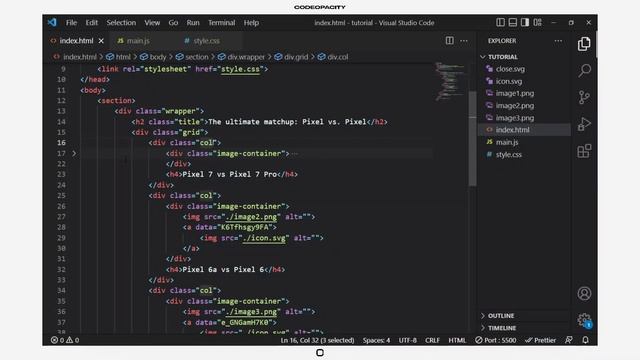Open the File menu
Screen dimensions: 640x360
[x=71, y=22]
